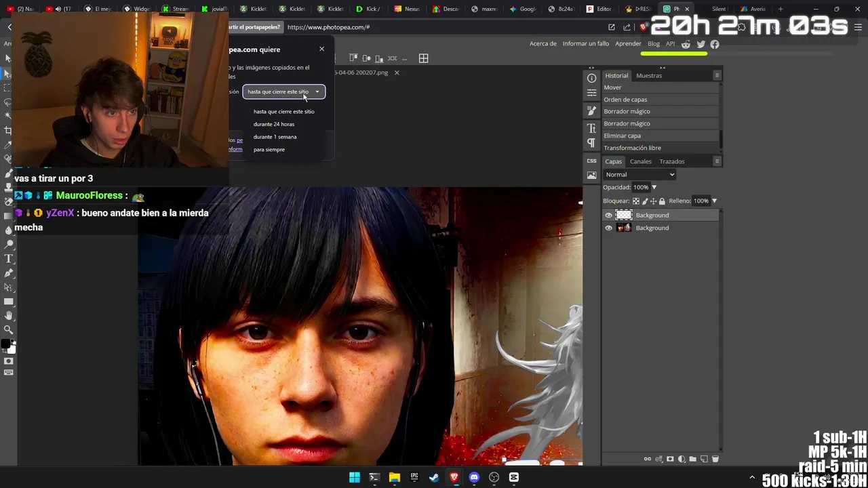Open the Brush settings panel icon
The image size is (868, 488).
591,110
